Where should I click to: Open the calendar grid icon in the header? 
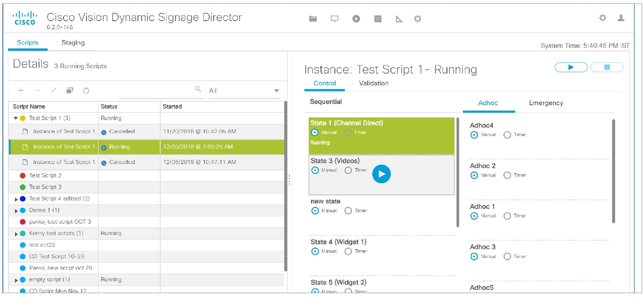(x=378, y=19)
